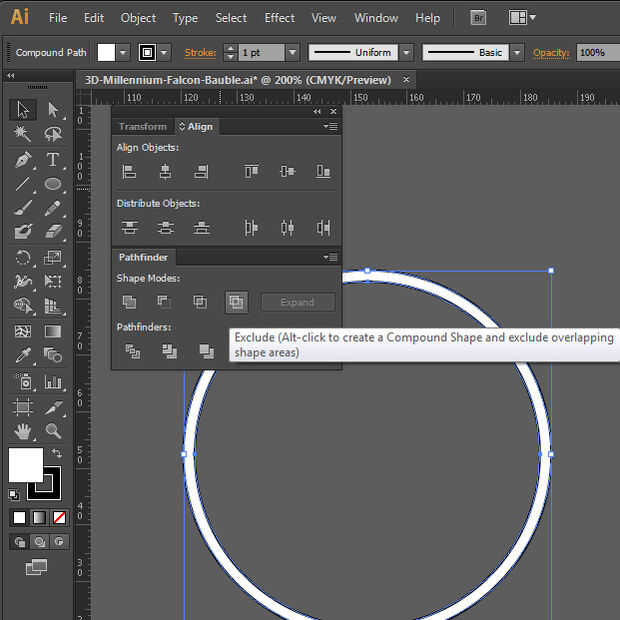Open the Pathfinder panel options menu
Viewport: 620px width, 620px height.
[331, 257]
